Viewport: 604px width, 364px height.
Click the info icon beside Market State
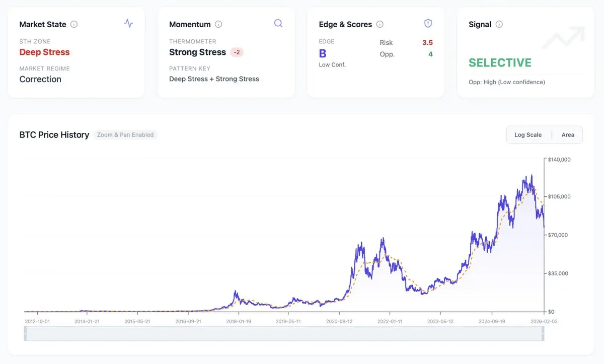tap(74, 24)
